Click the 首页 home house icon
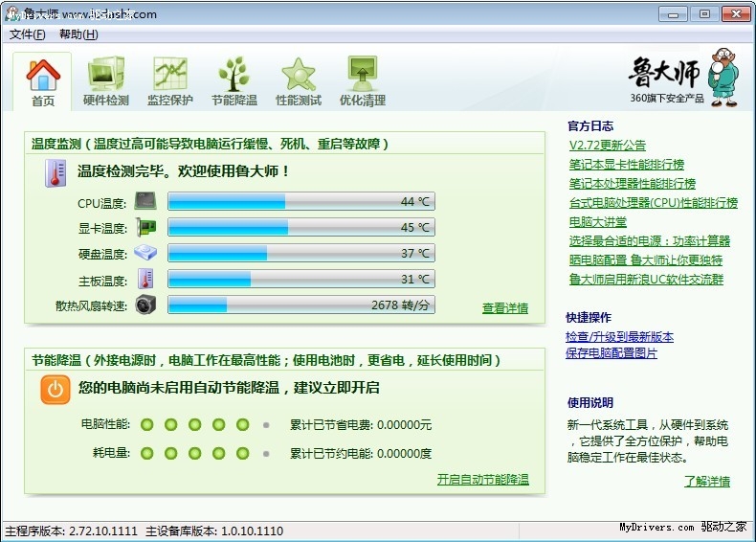 click(43, 75)
